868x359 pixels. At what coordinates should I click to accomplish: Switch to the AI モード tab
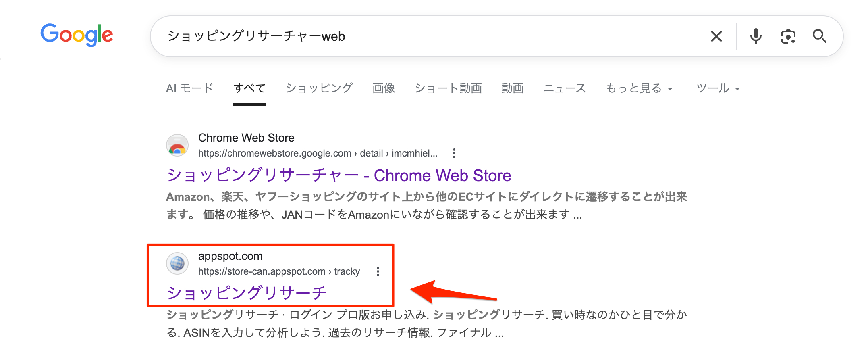point(189,88)
